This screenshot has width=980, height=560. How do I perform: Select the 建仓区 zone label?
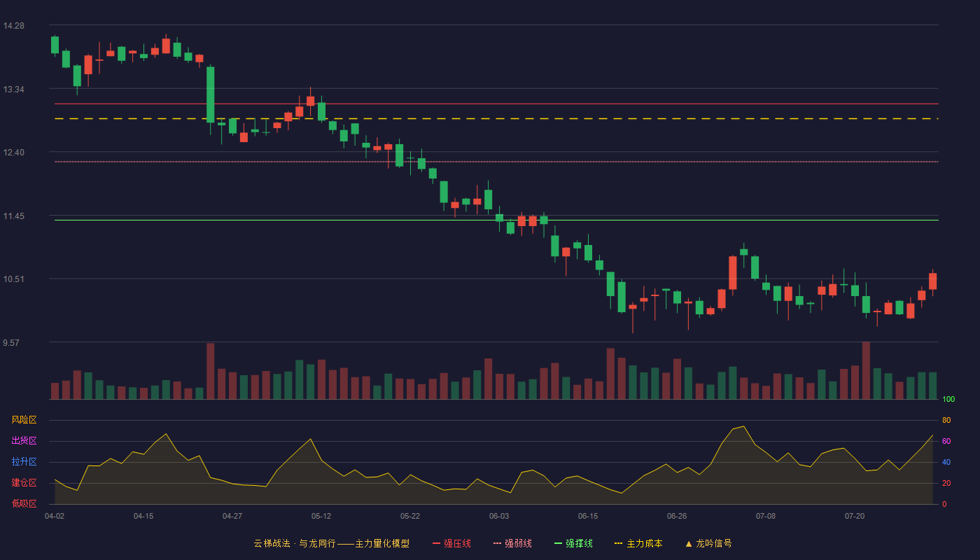tap(24, 483)
